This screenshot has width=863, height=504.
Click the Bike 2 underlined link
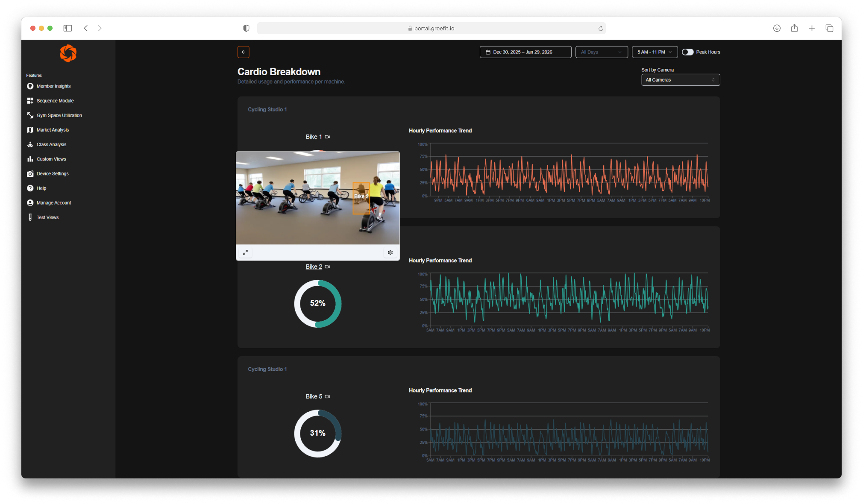tap(314, 267)
